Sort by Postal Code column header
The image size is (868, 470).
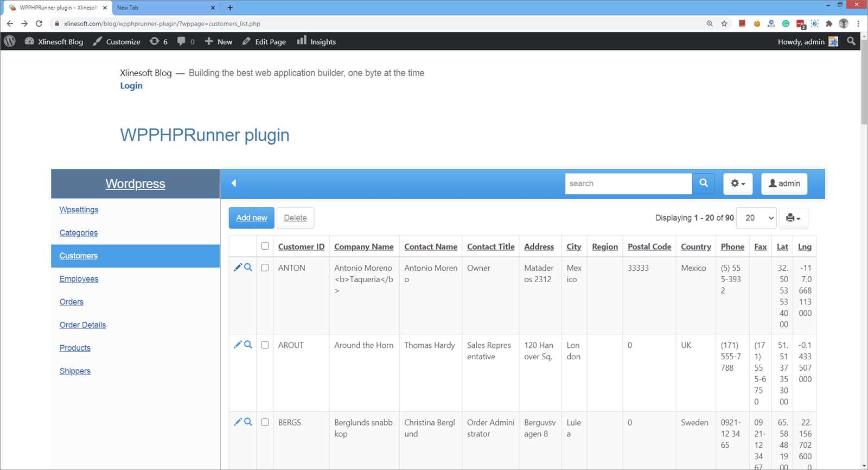click(649, 246)
